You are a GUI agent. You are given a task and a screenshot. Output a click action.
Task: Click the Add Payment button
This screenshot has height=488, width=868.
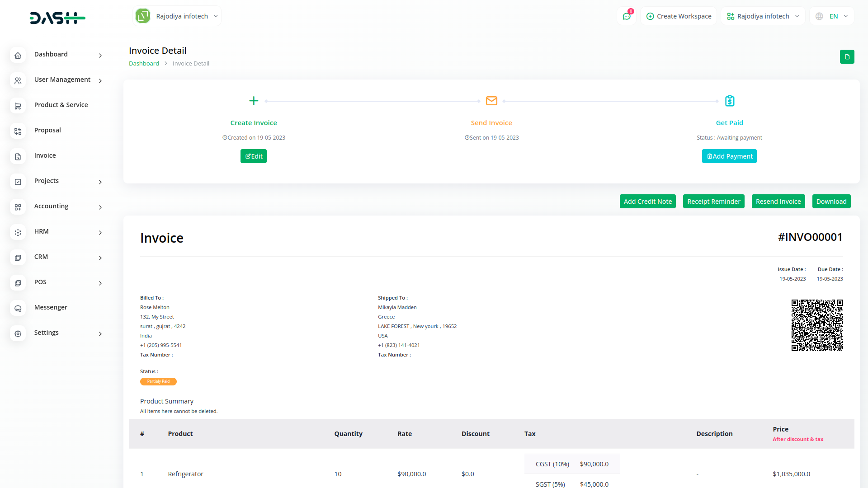729,156
